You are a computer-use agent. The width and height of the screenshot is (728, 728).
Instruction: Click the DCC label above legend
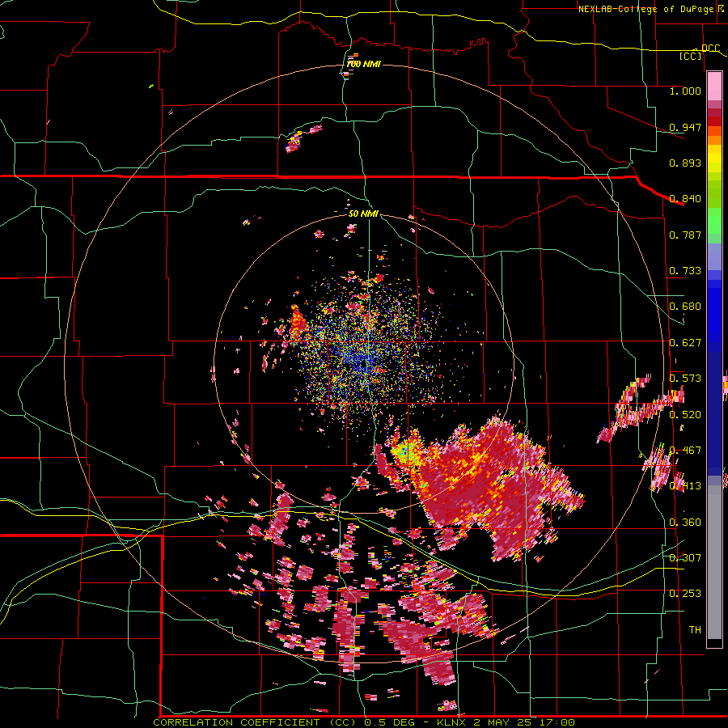coord(710,49)
